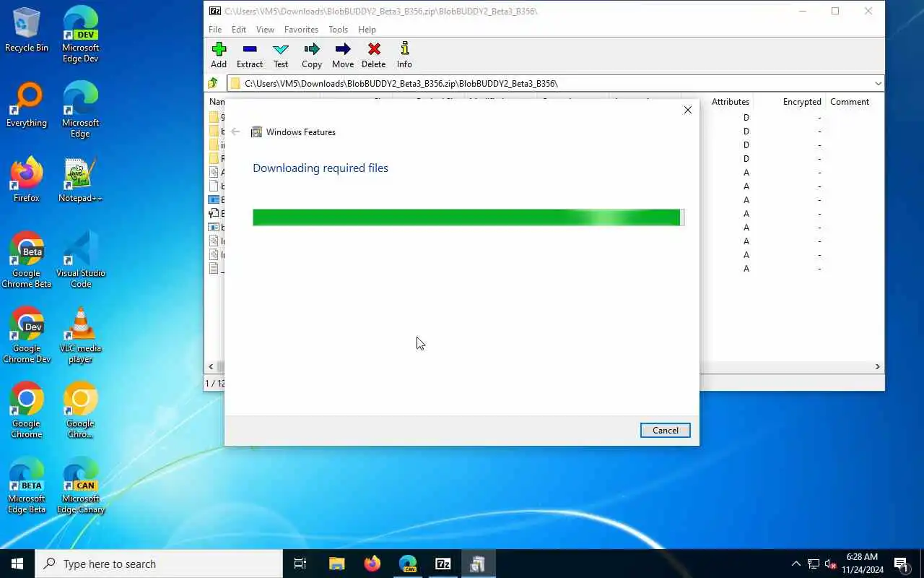Open the Info toolbar icon

pos(404,55)
